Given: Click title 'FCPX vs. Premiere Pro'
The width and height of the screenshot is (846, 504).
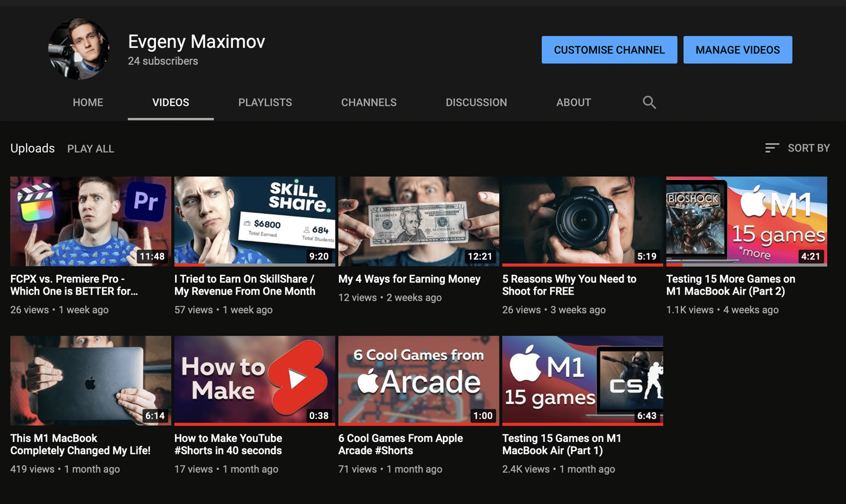Looking at the screenshot, I should pos(74,285).
